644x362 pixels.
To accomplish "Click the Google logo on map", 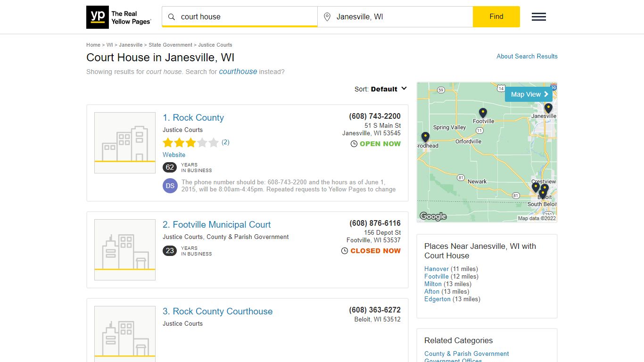I will 433,216.
